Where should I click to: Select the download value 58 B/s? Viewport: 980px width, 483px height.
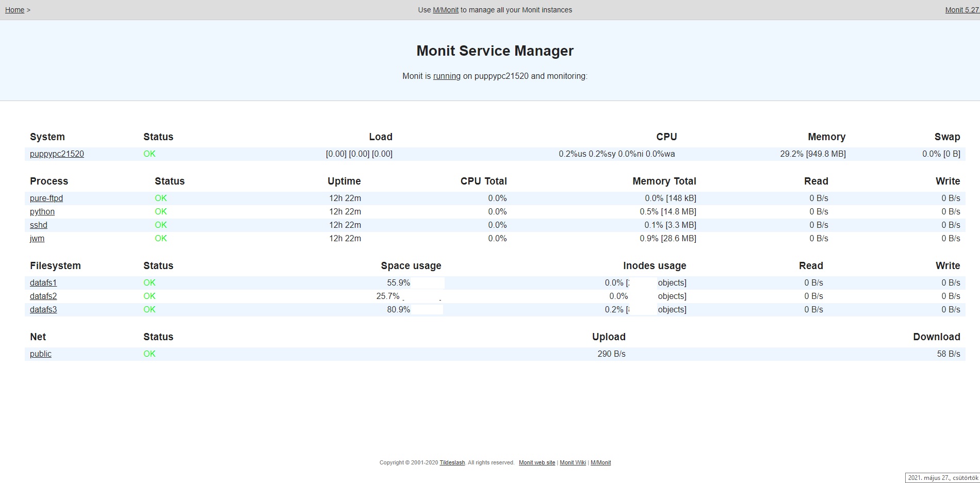949,354
